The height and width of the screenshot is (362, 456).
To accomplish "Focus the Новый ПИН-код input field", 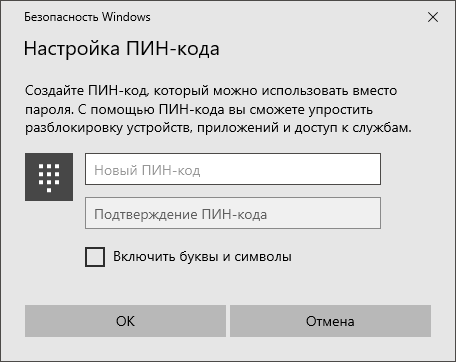I will (233, 169).
